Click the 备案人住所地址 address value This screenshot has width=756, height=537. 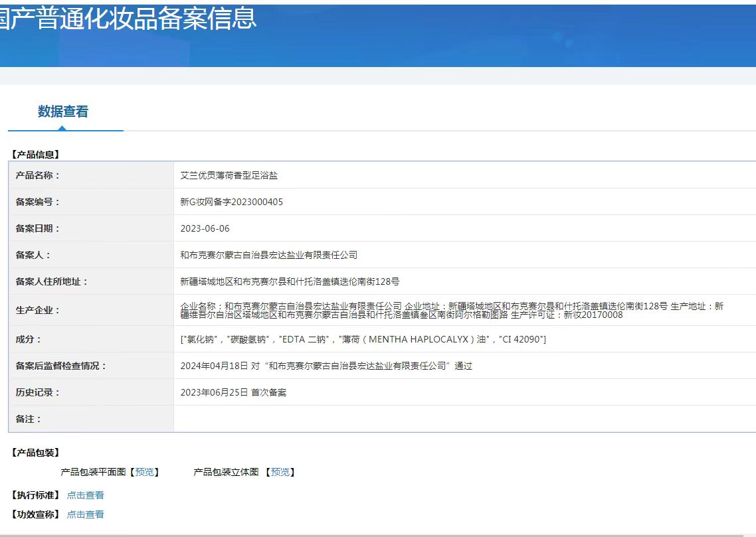coord(290,281)
